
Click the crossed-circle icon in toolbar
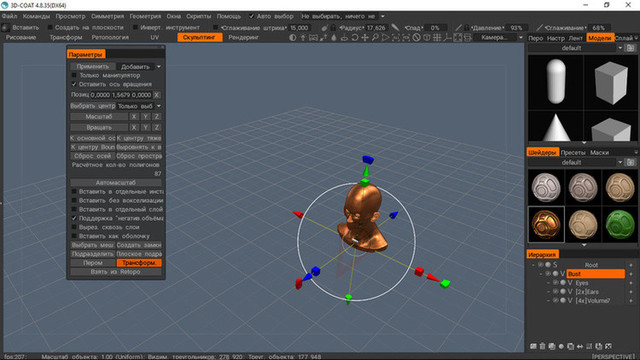coord(416,38)
